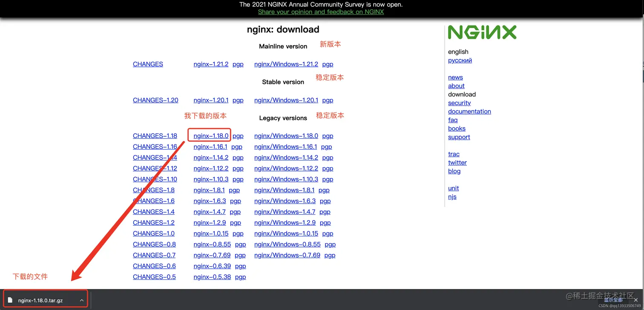The image size is (644, 310).
Task: Download nginx/Windows-1.14.2
Action: pos(286,158)
